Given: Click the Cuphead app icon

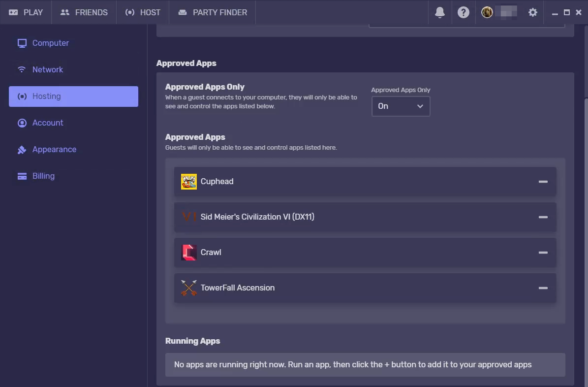Looking at the screenshot, I should (x=189, y=182).
